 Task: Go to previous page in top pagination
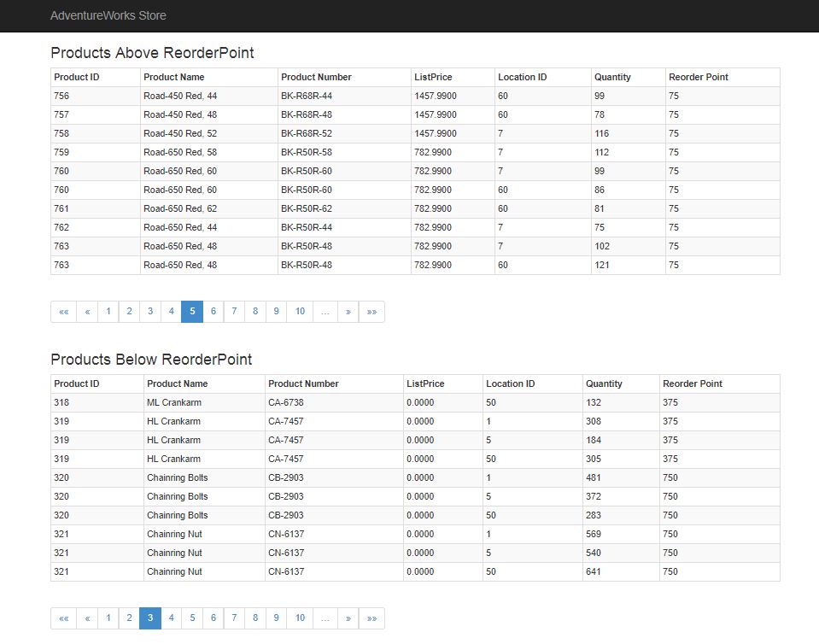[x=86, y=311]
